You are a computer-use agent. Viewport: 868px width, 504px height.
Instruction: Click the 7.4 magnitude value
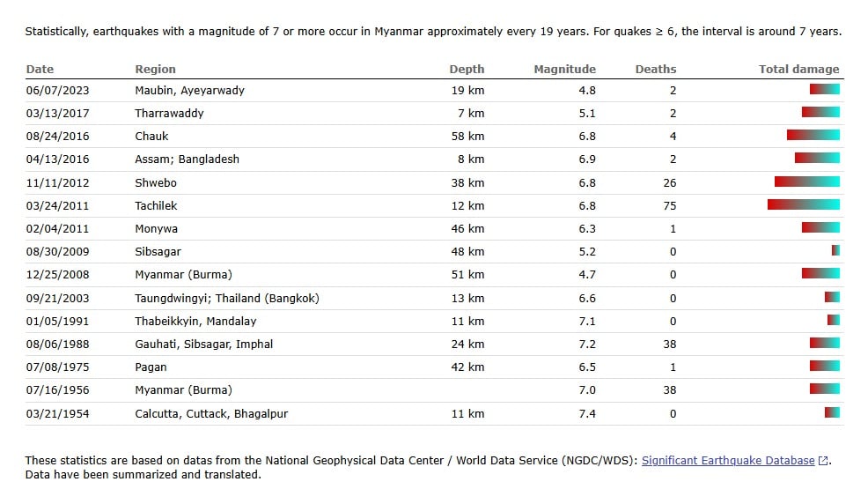587,414
